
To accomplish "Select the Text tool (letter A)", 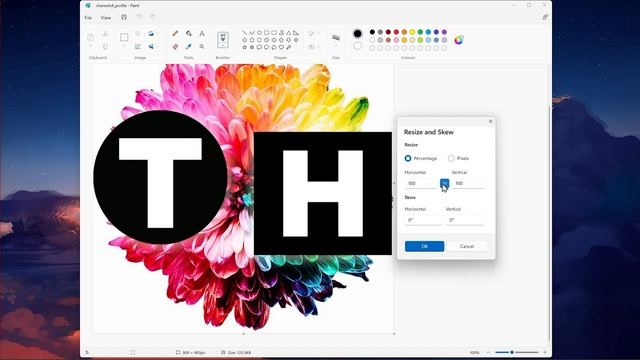I will tap(202, 33).
